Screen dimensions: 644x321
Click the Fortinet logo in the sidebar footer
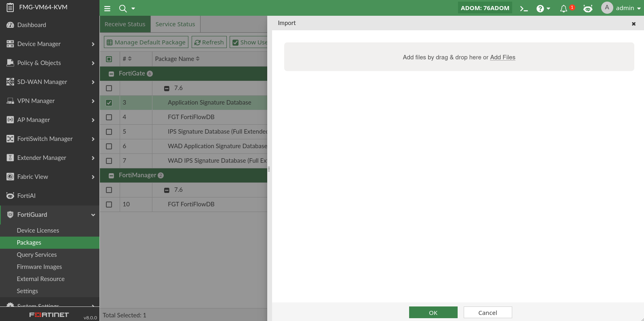click(49, 315)
